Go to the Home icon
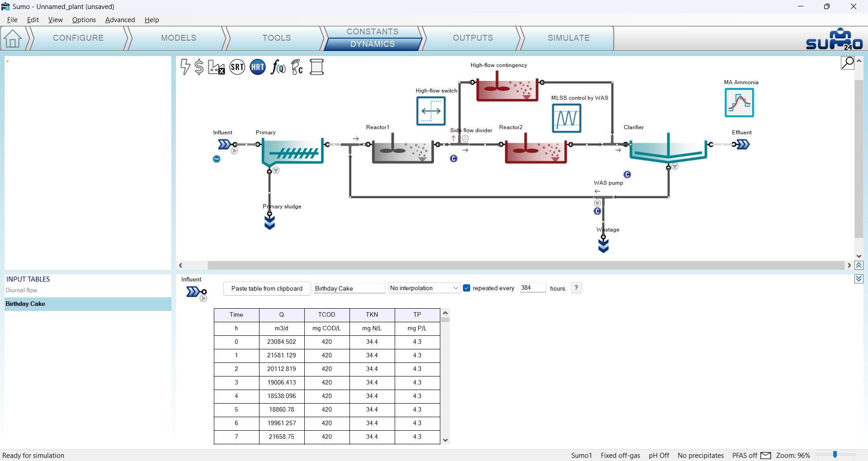This screenshot has width=868, height=461. point(13,38)
